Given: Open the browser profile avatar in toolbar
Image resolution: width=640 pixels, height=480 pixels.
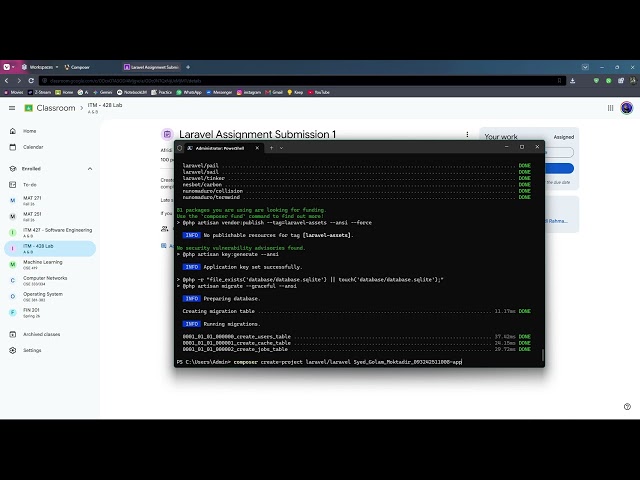Looking at the screenshot, I should (633, 81).
